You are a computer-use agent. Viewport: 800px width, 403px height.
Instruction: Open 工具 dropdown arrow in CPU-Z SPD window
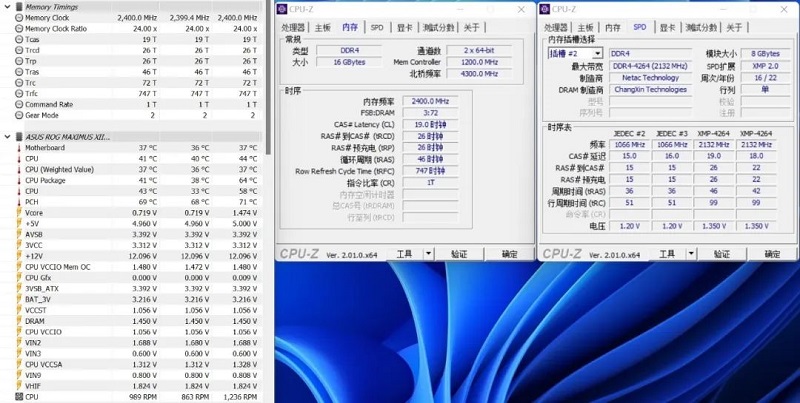691,254
